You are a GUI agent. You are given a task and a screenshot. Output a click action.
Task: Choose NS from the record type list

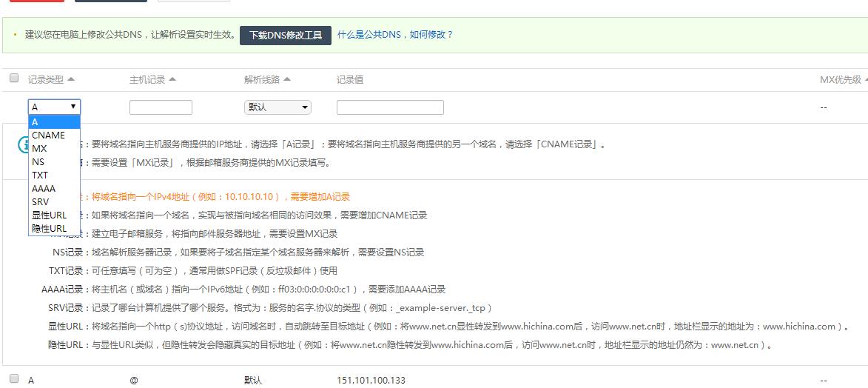click(54, 162)
